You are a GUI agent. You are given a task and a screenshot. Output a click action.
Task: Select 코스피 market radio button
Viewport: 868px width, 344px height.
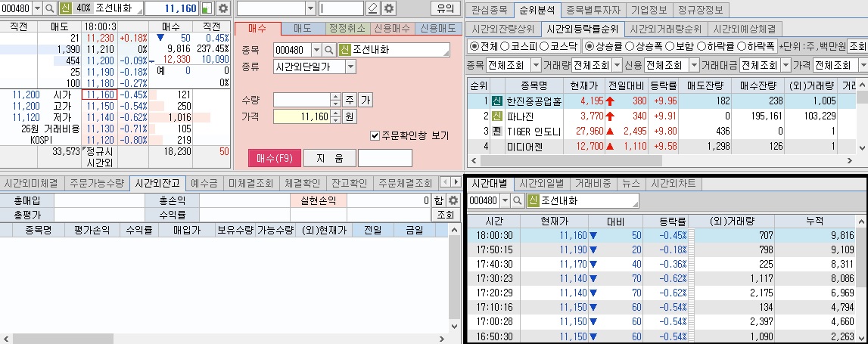[504, 46]
